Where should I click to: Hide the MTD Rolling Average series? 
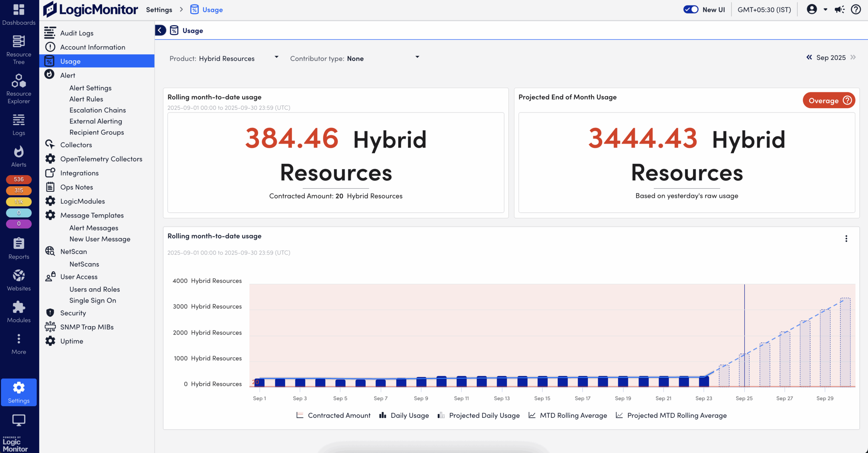pos(568,415)
